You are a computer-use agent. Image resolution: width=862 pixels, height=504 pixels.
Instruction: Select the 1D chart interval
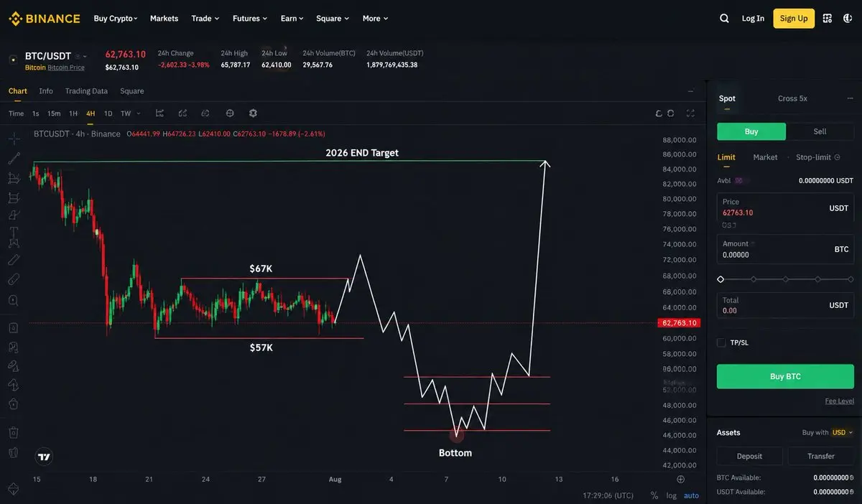[x=108, y=113]
